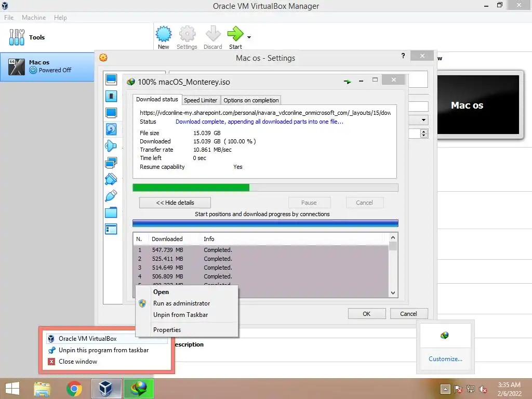Click the Info column header
Image resolution: width=532 pixels, height=399 pixels.
click(x=209, y=239)
